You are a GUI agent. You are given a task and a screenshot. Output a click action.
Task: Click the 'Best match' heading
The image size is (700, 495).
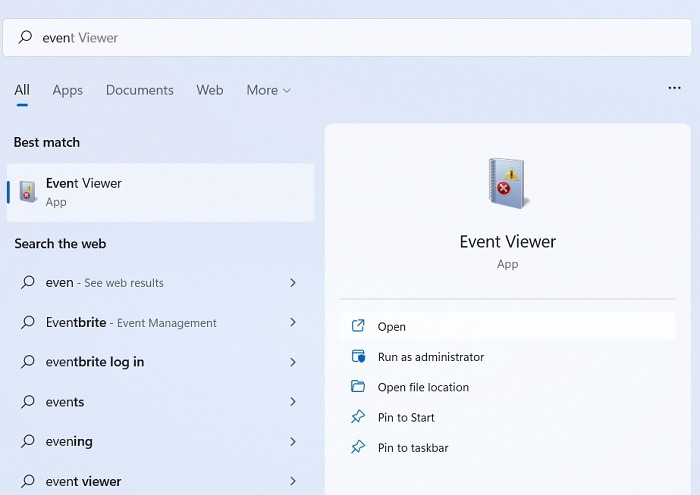coord(47,142)
